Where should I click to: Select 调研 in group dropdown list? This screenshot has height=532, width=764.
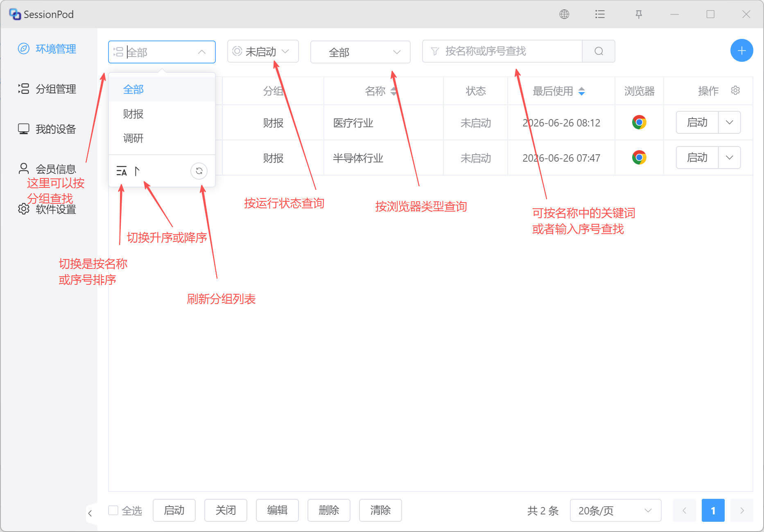coord(162,138)
